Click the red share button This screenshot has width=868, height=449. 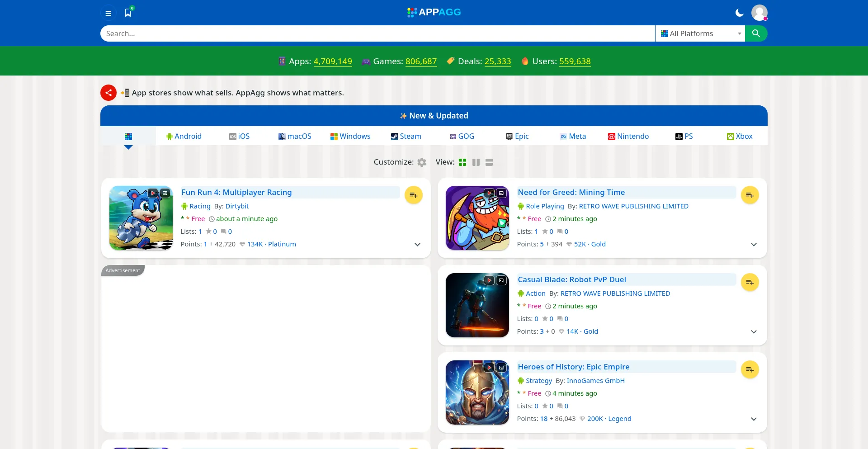(x=108, y=93)
